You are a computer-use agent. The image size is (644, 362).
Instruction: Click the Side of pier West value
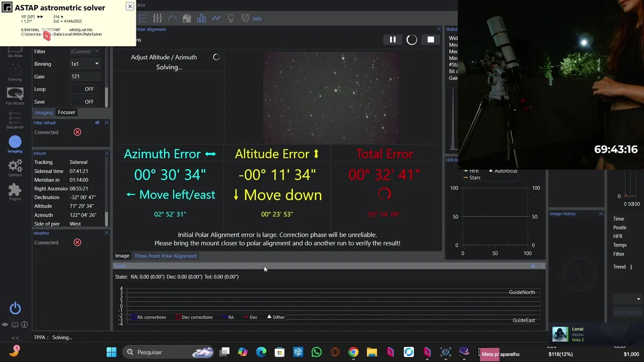pos(75,224)
